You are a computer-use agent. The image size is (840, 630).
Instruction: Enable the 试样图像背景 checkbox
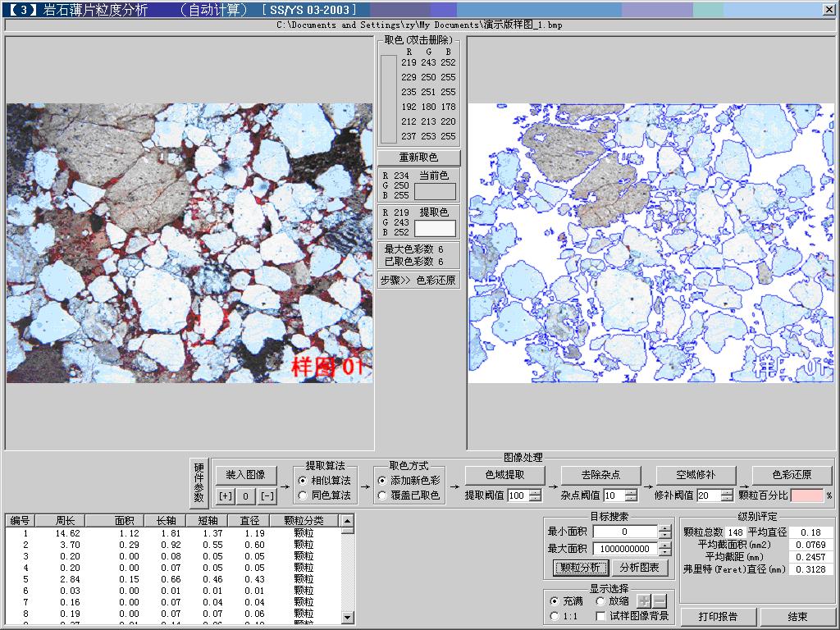pos(601,616)
